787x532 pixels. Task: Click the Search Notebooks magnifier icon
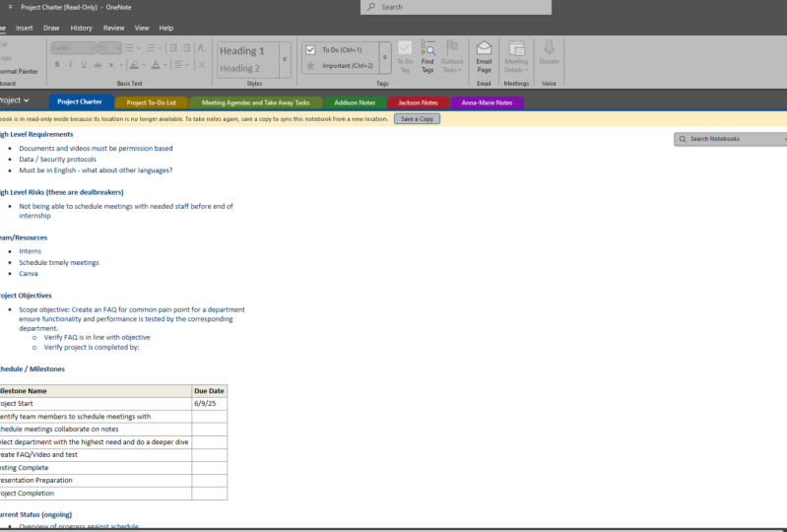[x=683, y=139]
